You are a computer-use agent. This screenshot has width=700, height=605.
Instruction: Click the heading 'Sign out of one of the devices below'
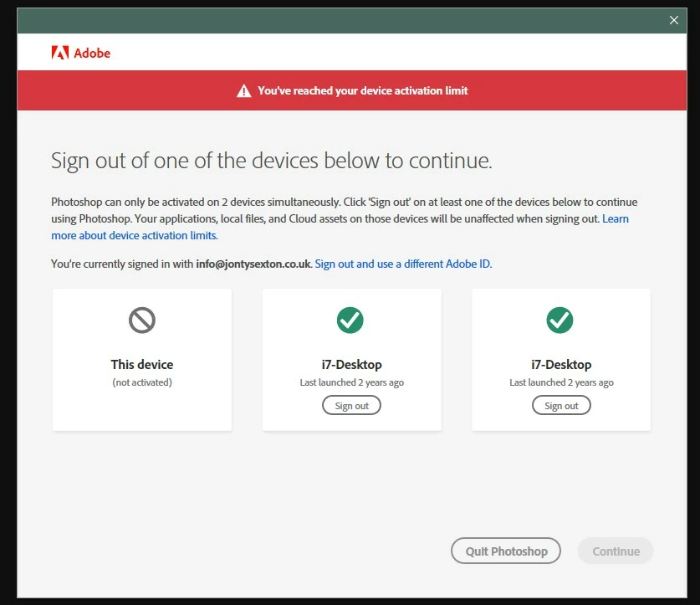pyautogui.click(x=272, y=161)
